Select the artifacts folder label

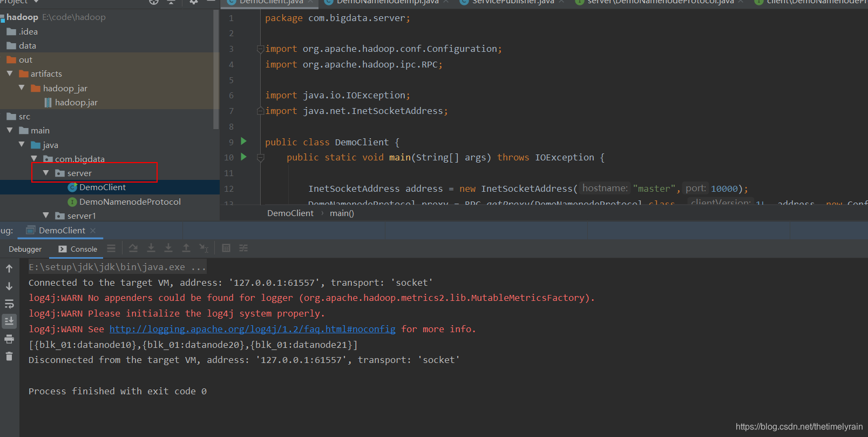46,73
